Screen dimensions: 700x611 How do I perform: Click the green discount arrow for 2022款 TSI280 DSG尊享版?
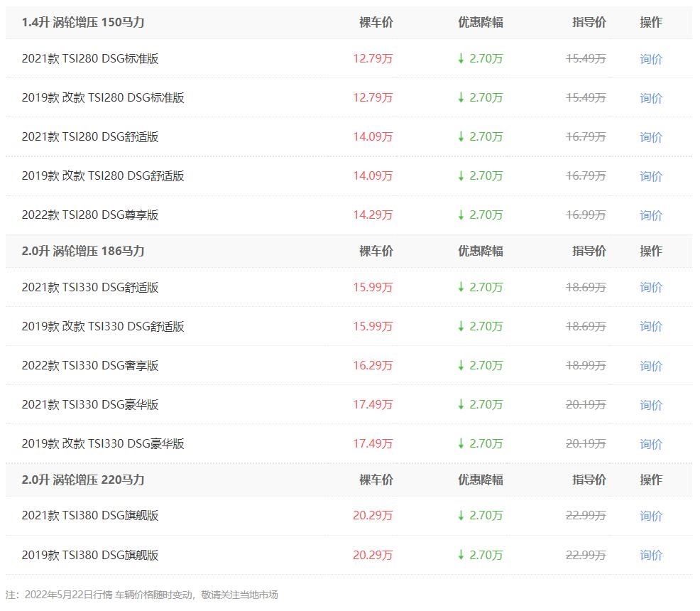pyautogui.click(x=461, y=215)
